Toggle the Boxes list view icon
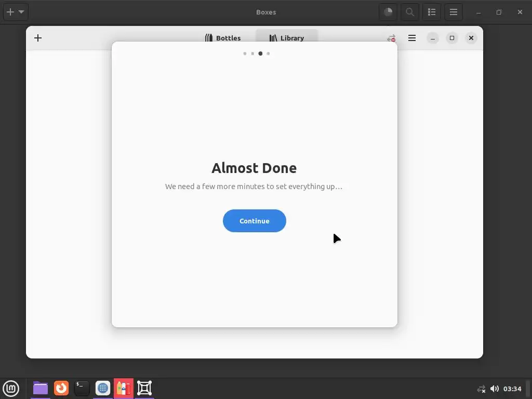Screen dimensions: 532x399 tap(432, 12)
